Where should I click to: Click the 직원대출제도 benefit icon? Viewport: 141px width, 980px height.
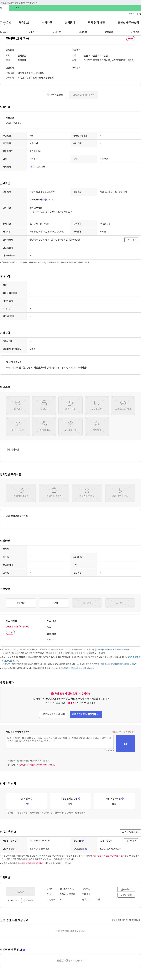tap(44, 426)
